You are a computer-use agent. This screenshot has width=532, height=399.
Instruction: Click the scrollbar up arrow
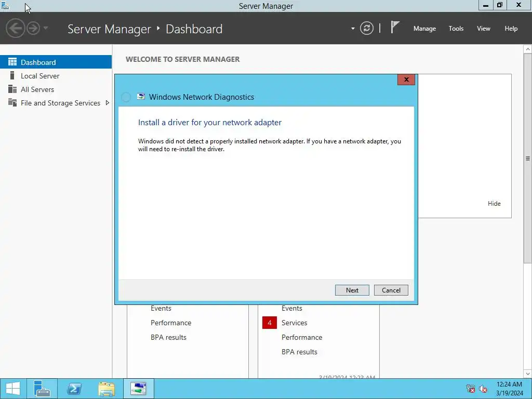tap(528, 49)
